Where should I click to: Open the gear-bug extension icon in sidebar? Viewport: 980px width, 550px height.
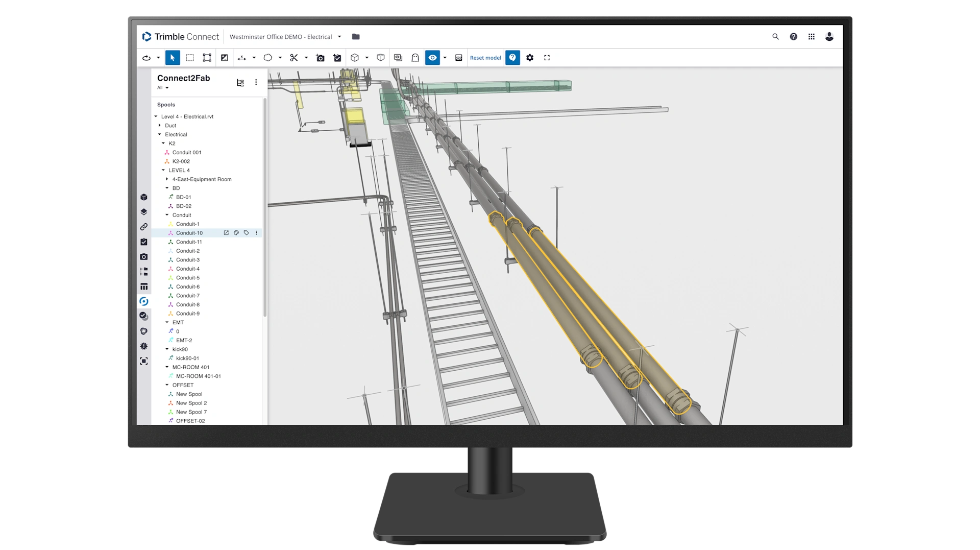click(144, 346)
